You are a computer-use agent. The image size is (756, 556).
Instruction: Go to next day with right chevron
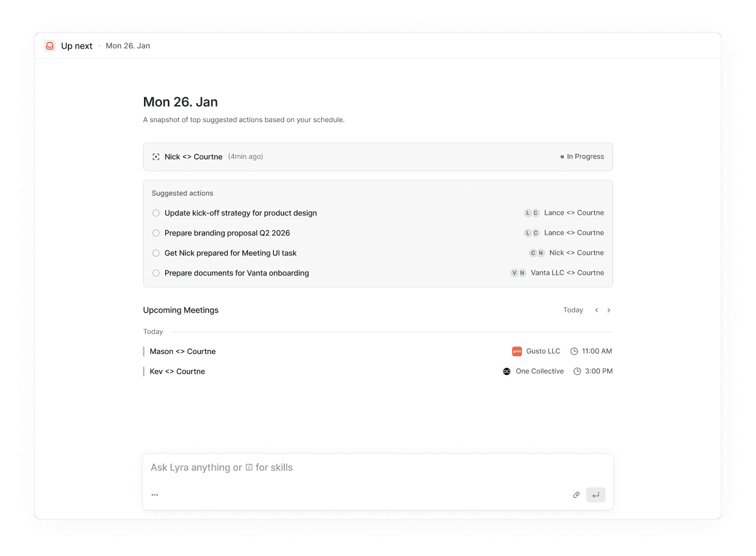coord(609,310)
